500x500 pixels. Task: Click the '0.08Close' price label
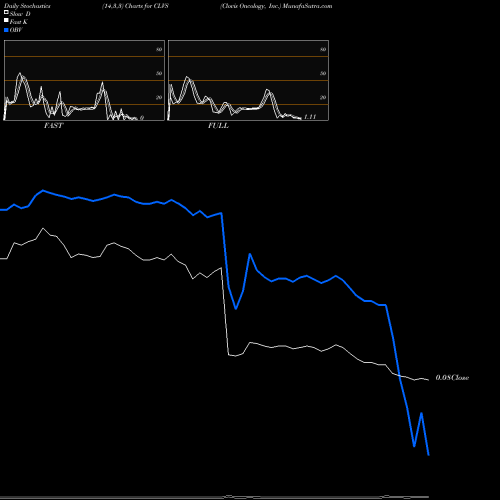452,378
